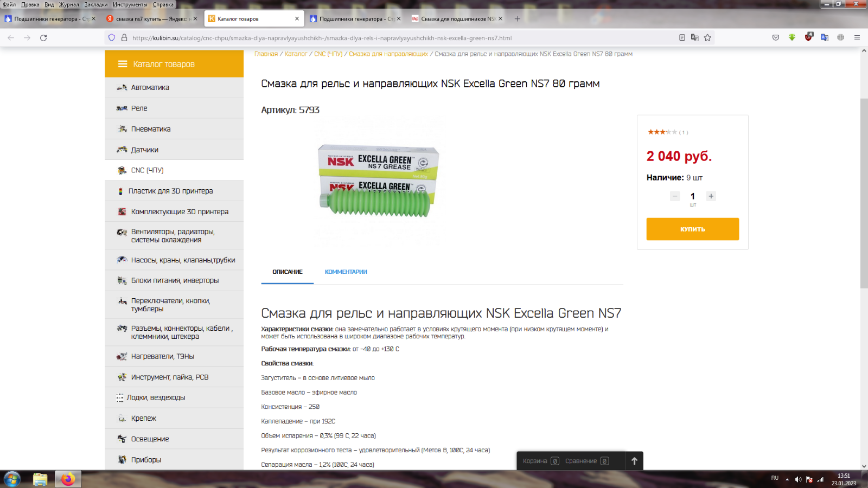Click the Пластик для 3D принтера icon

pyautogui.click(x=120, y=191)
